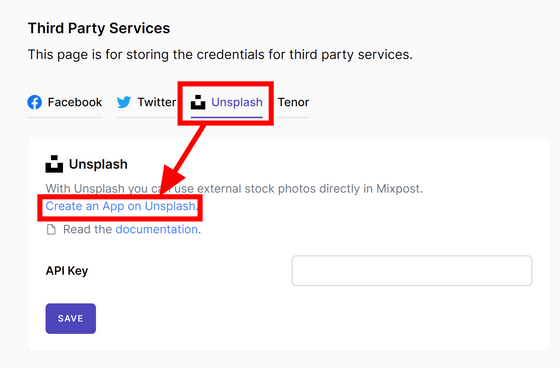This screenshot has height=368, width=560.
Task: Focus the API Key input field
Action: point(412,270)
